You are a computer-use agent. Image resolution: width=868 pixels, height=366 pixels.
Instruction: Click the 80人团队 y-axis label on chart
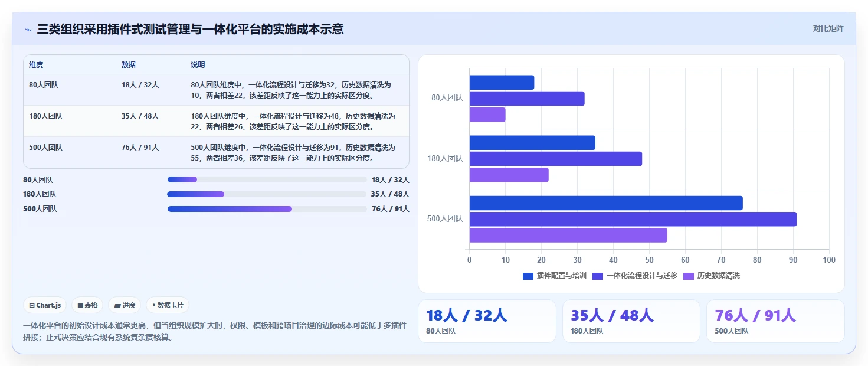tap(447, 98)
